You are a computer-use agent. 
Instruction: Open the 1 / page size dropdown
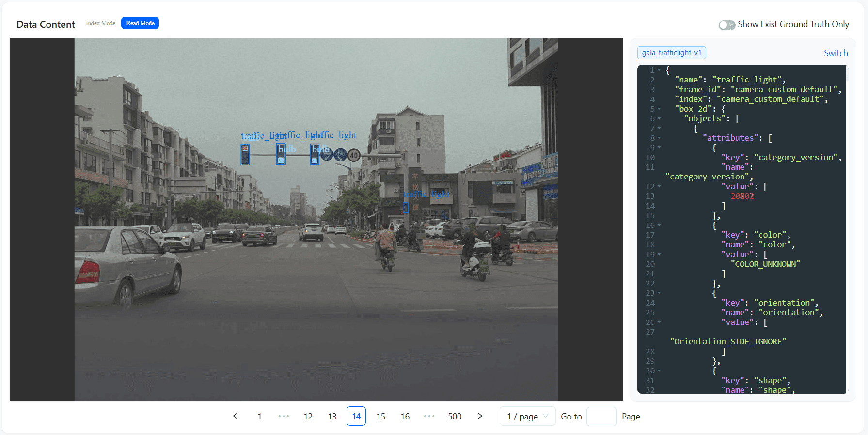[527, 417]
